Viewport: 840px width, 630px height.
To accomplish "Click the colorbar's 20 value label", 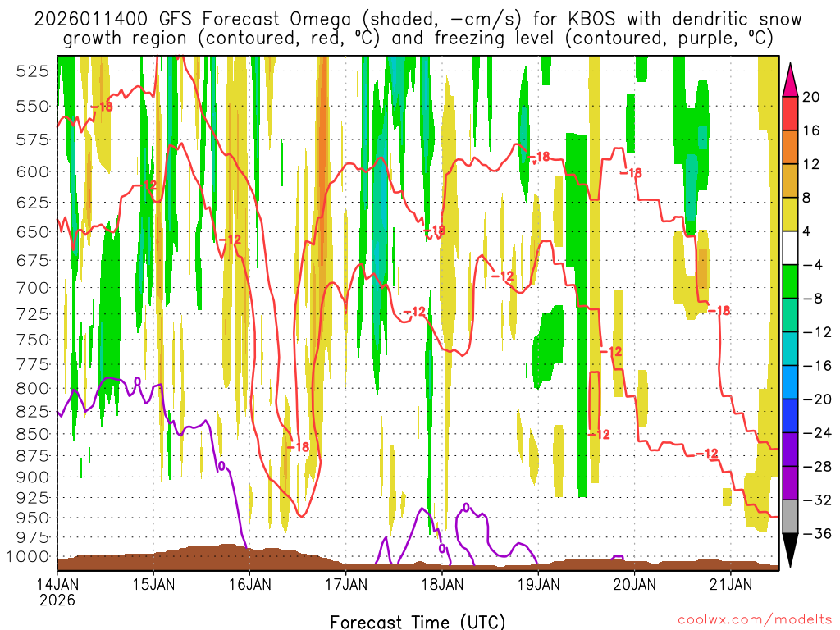I will pyautogui.click(x=811, y=97).
